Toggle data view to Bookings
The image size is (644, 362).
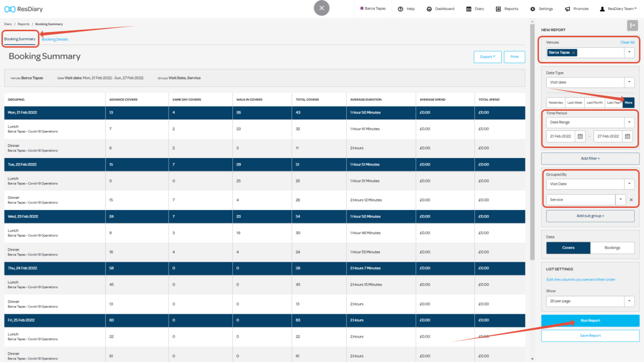click(x=612, y=248)
